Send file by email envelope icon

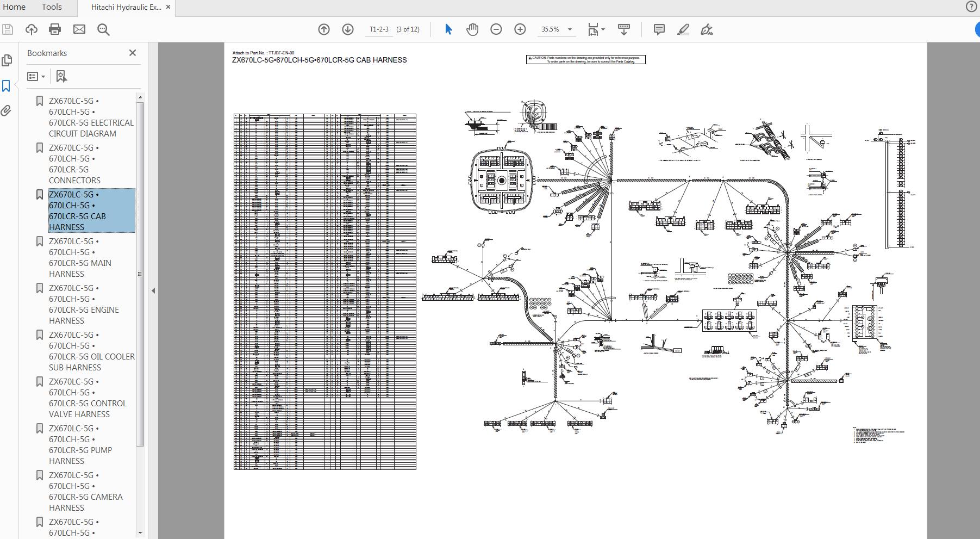[x=79, y=29]
